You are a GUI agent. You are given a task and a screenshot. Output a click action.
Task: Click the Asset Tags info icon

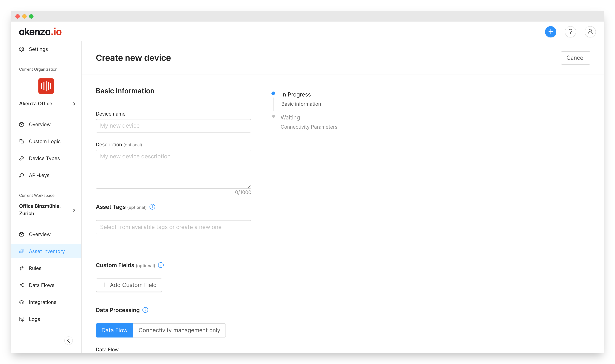pyautogui.click(x=152, y=207)
